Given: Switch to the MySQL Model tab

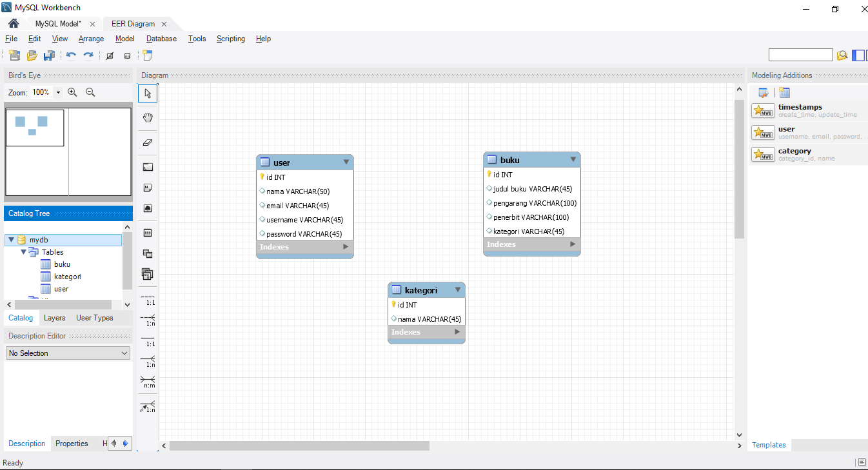Looking at the screenshot, I should point(58,24).
